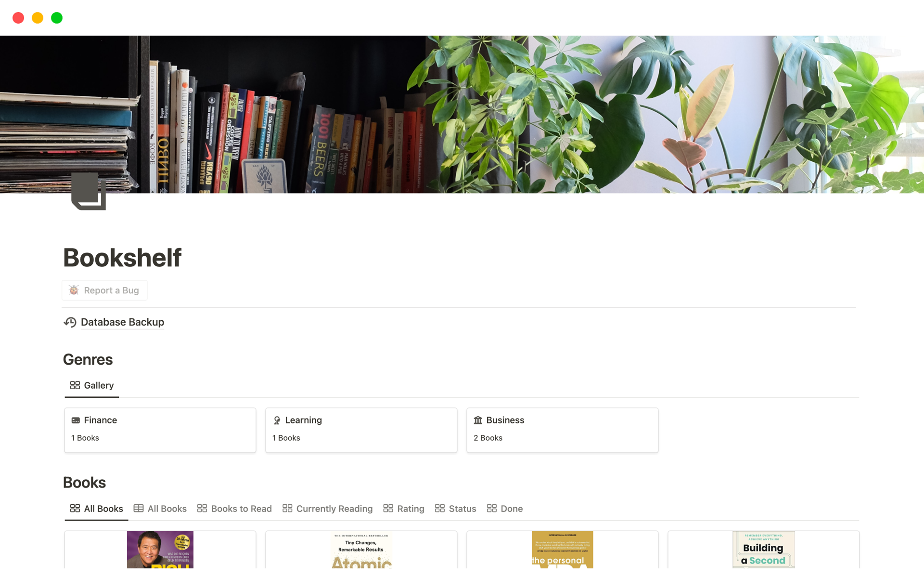Screen dimensions: 924x578
Task: Click the bookshelf and plants cover image
Action: (x=462, y=115)
